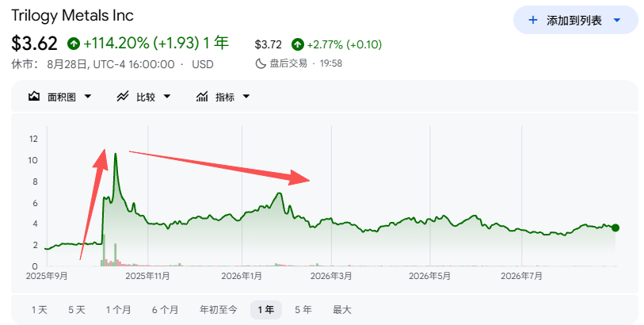Click the green endpoint dot on the chart line

[615, 227]
